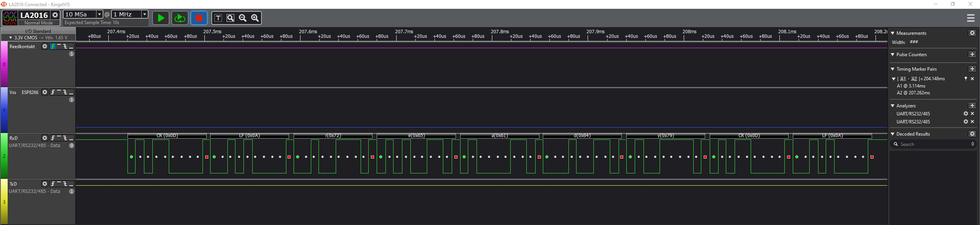
Task: Open the 1 MHz sample rate dropdown
Action: point(145,14)
